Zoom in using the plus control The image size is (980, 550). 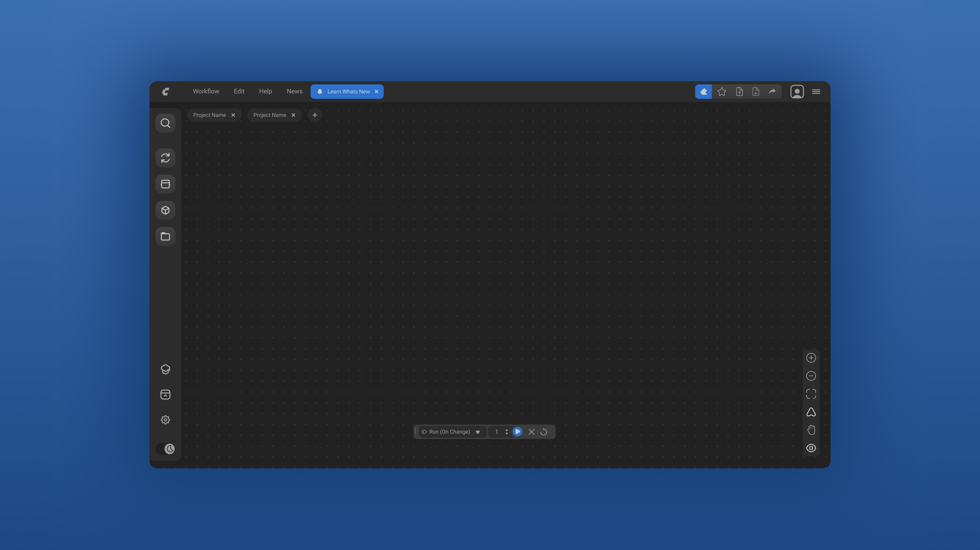(x=811, y=358)
